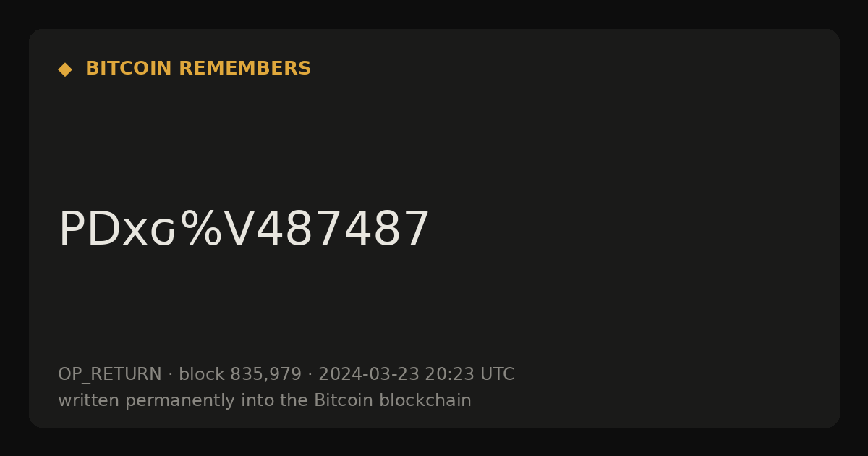Click the 2024-03-23 date
The image size is (868, 456).
pyautogui.click(x=368, y=374)
